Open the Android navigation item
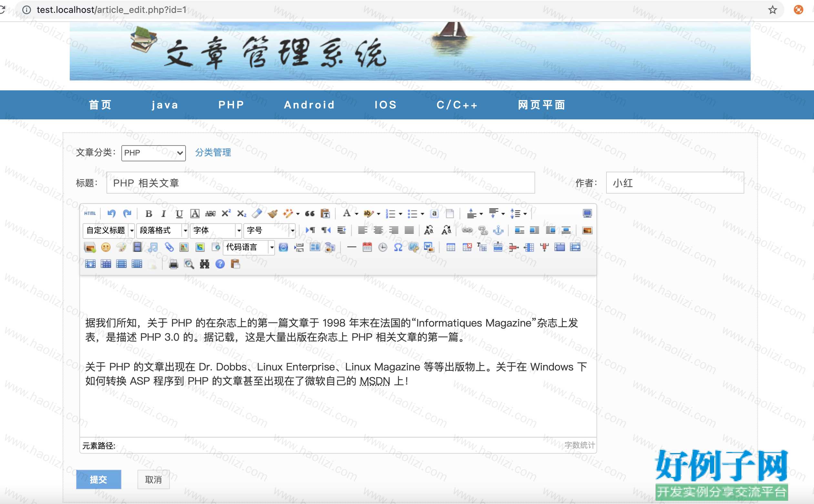The width and height of the screenshot is (814, 504). [x=309, y=105]
